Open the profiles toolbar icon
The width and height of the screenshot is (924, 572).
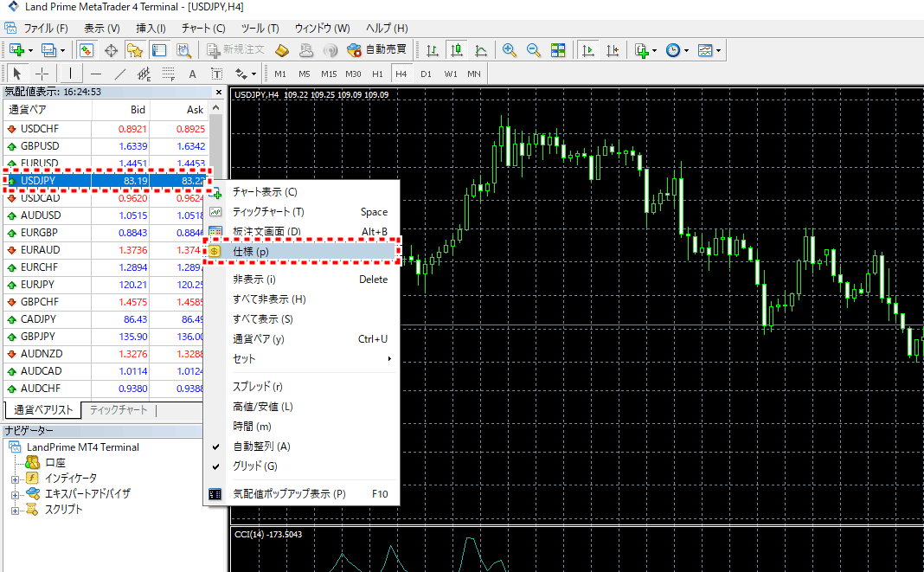point(48,50)
